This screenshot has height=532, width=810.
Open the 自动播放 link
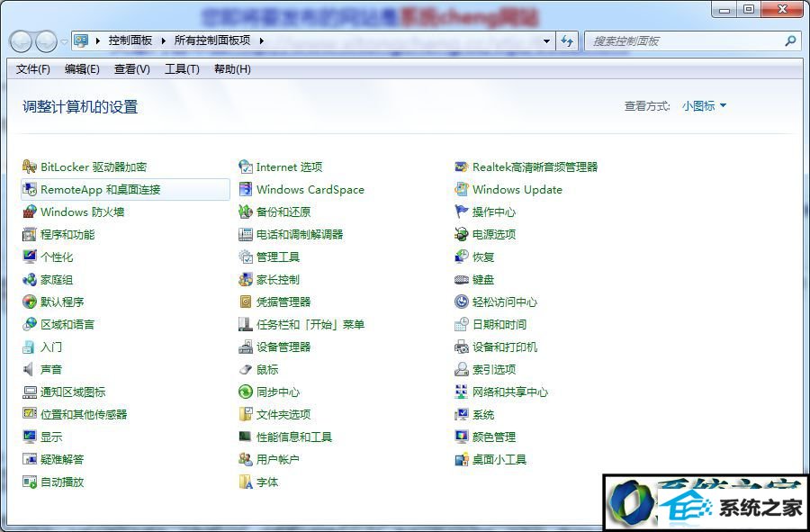[x=62, y=482]
